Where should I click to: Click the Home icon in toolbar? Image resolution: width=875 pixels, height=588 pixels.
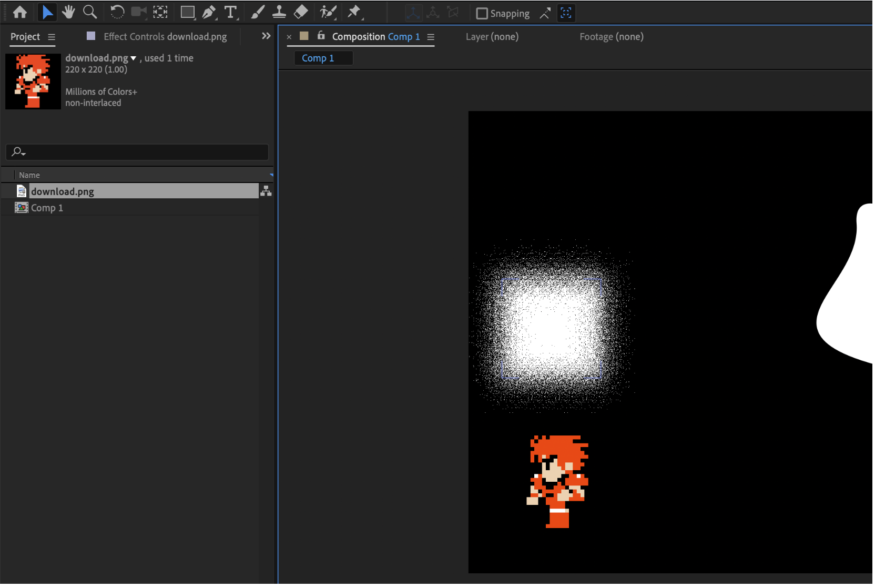coord(20,12)
